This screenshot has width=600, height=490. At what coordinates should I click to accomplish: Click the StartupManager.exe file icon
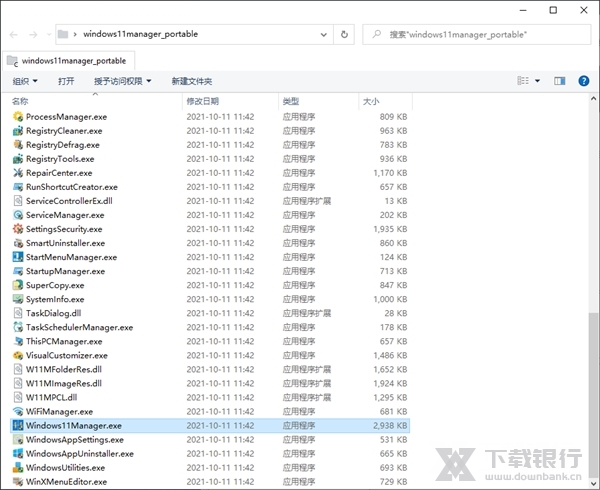coord(18,271)
